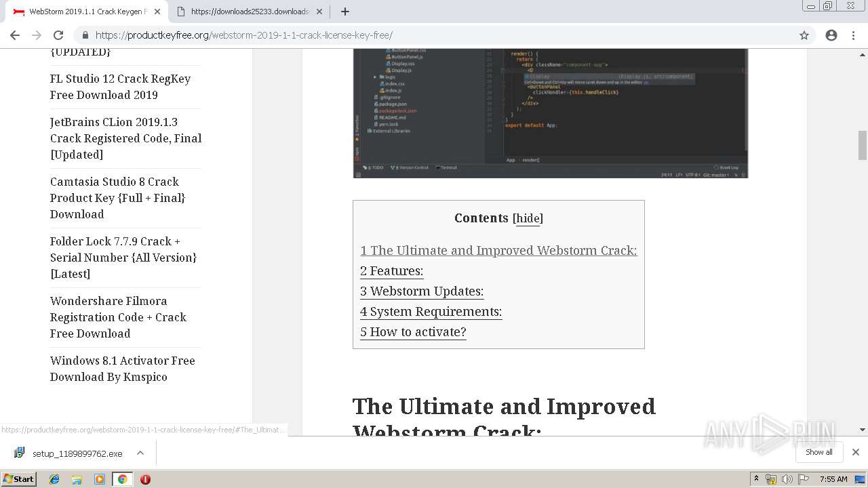868x488 pixels.
Task: Open a new browser tab
Action: [x=344, y=12]
